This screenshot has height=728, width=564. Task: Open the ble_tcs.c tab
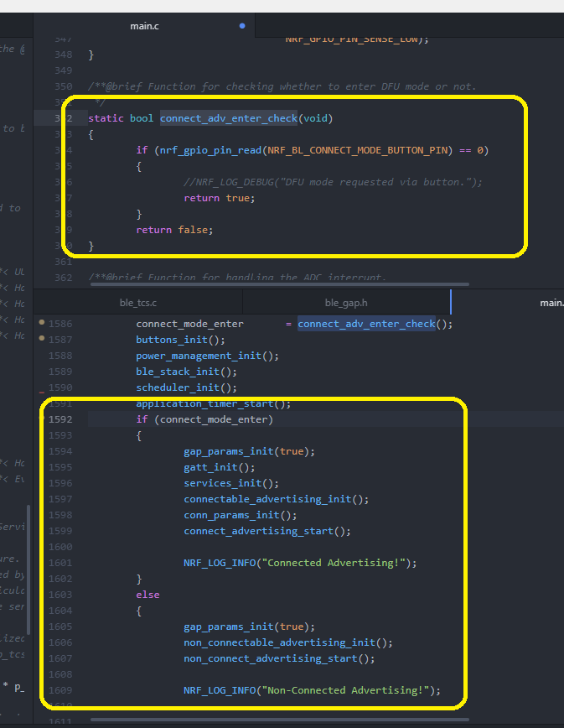click(138, 303)
